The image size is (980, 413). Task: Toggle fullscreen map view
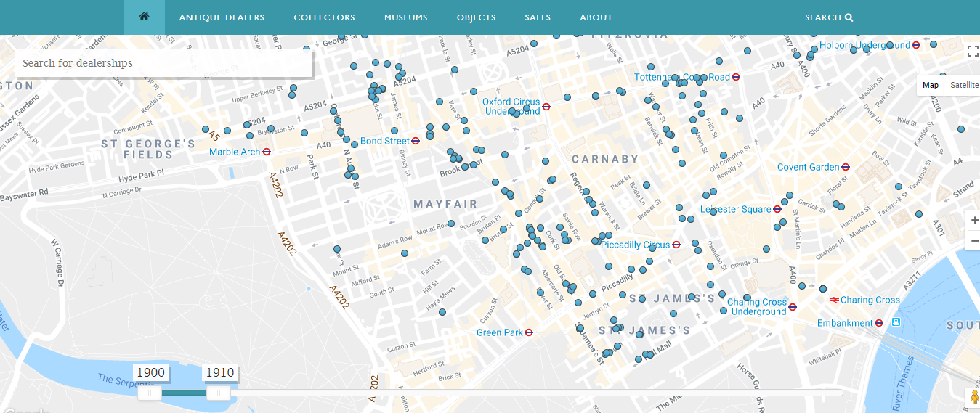pos(973,51)
